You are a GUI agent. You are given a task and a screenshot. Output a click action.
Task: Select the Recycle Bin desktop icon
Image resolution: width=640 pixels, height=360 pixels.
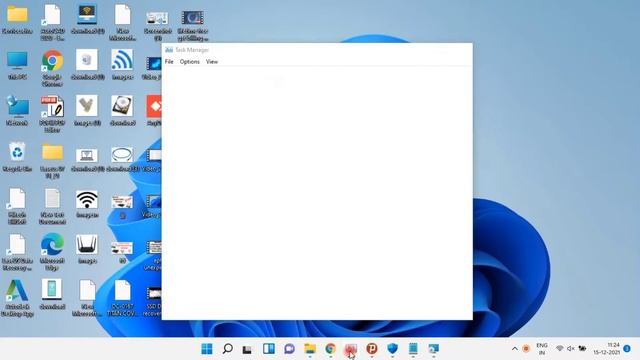(x=17, y=157)
